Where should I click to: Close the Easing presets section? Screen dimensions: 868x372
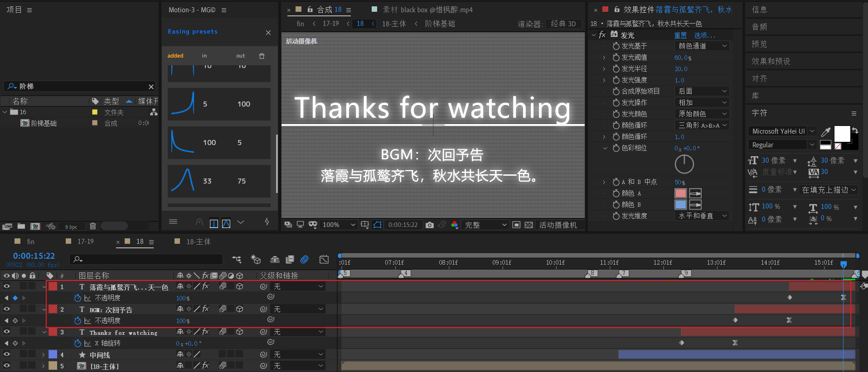pos(268,33)
